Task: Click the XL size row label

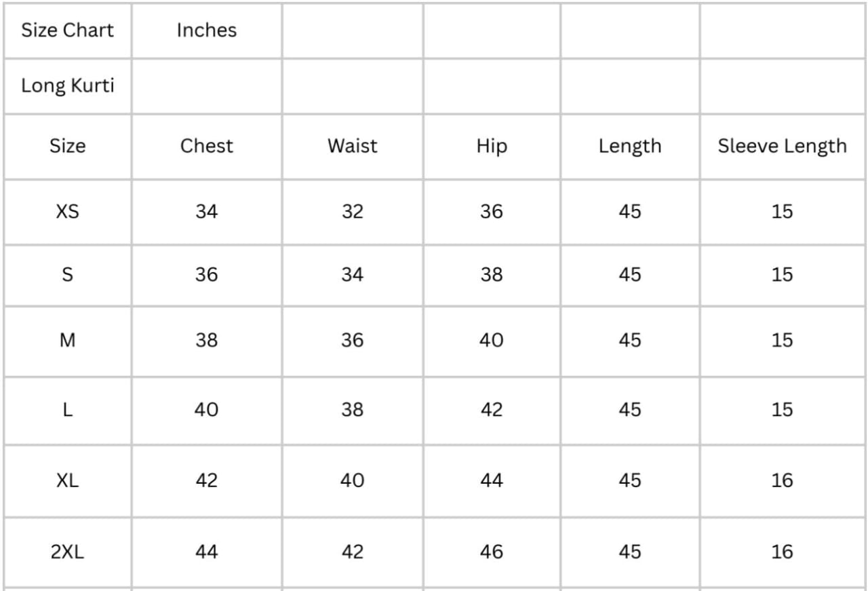Action: pos(67,480)
